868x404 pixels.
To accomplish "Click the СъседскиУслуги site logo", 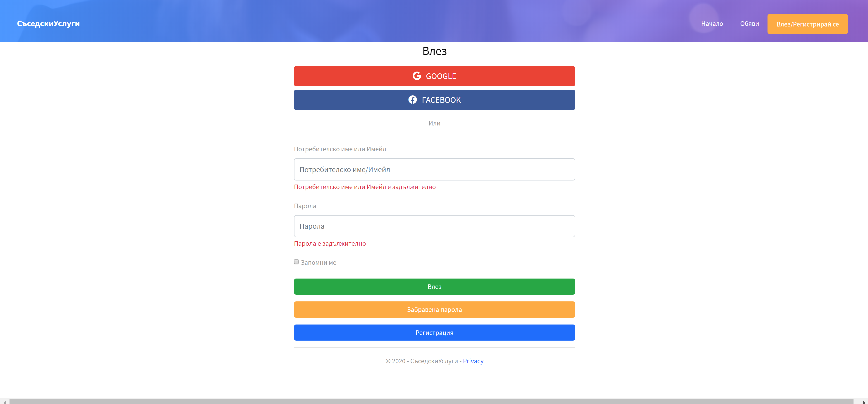I will [x=48, y=24].
